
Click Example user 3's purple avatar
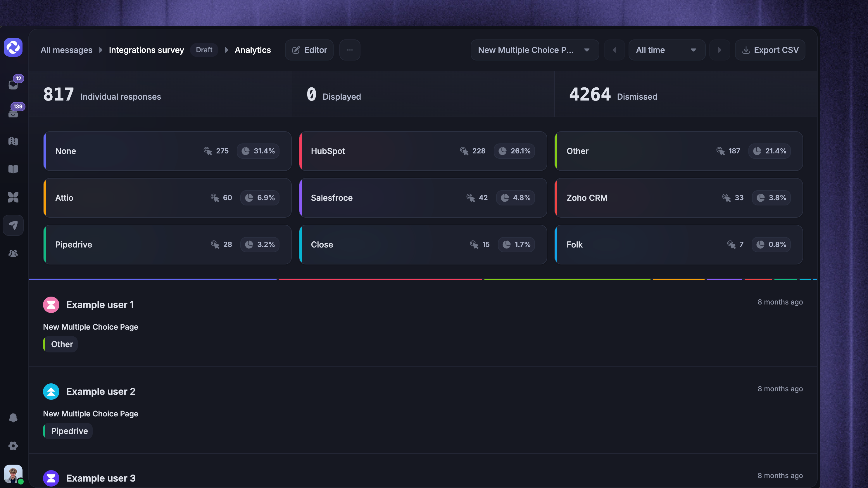(x=51, y=479)
